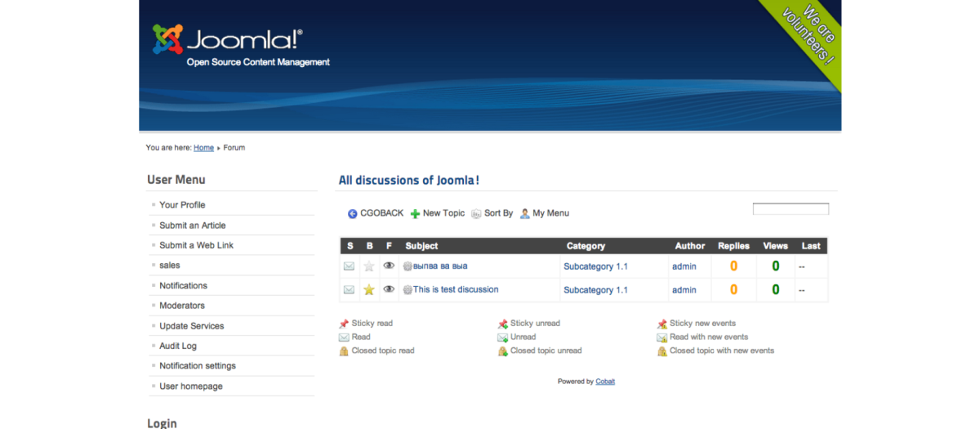
Task: Follow the Home breadcrumb link
Action: pyautogui.click(x=203, y=148)
